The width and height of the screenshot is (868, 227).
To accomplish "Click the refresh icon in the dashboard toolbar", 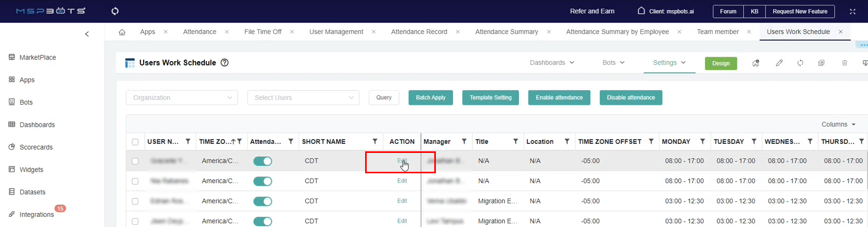I will [x=800, y=63].
